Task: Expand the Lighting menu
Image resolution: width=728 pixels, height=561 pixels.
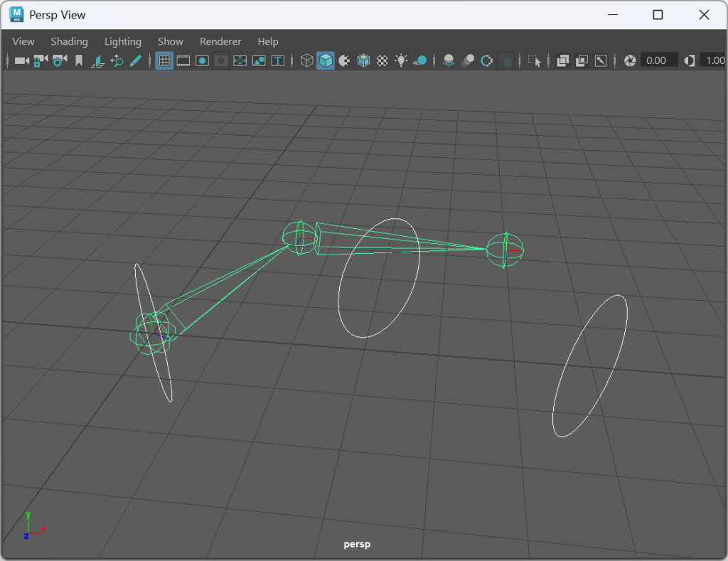Action: click(x=122, y=41)
